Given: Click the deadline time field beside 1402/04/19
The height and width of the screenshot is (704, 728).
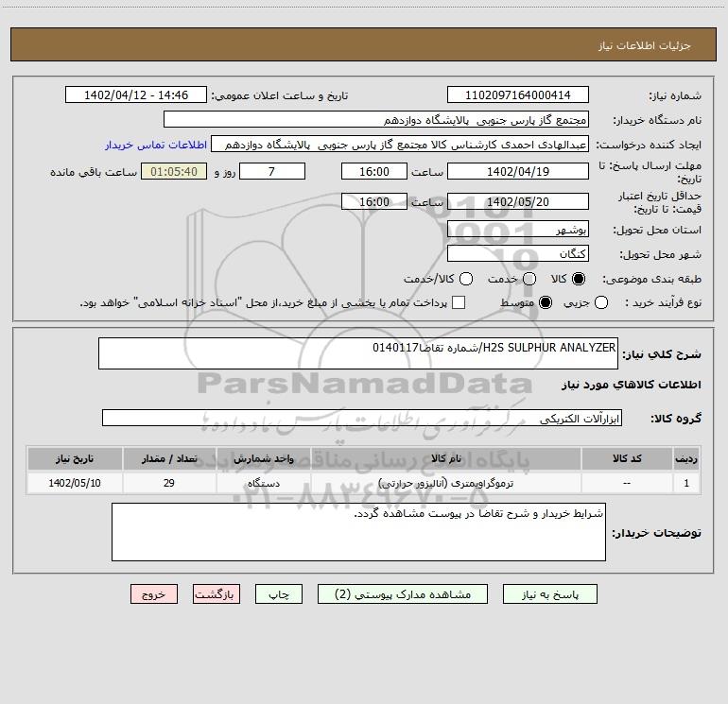Looking at the screenshot, I should pyautogui.click(x=374, y=171).
